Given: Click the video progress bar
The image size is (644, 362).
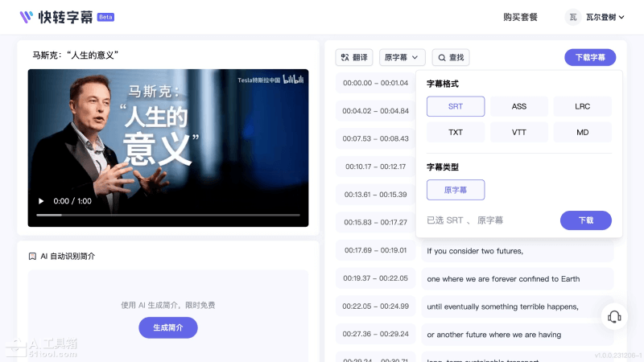Looking at the screenshot, I should [x=168, y=215].
